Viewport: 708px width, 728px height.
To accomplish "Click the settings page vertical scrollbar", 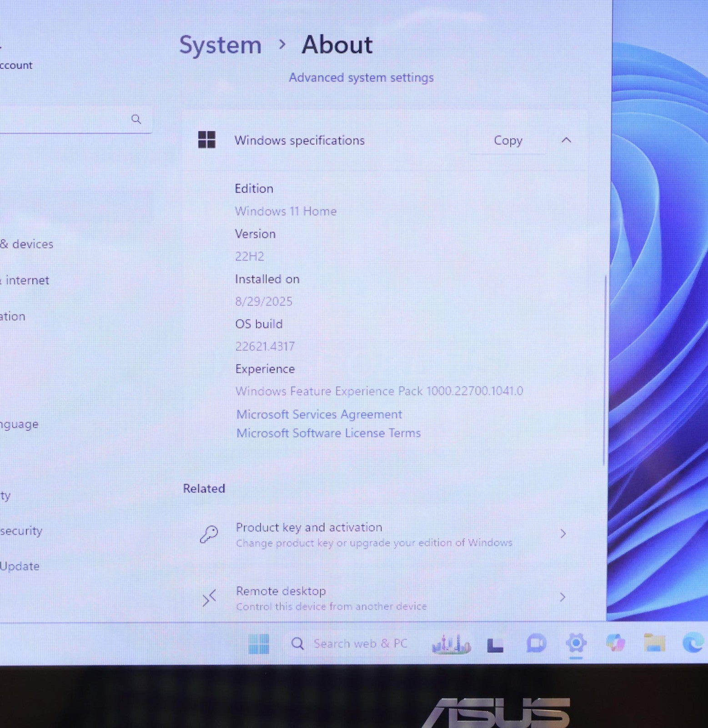I will pos(604,369).
